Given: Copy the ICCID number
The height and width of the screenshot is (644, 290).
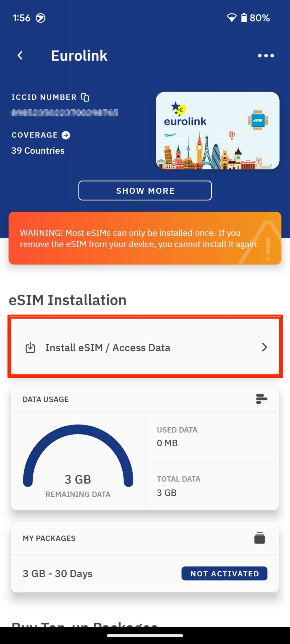Looking at the screenshot, I should point(84,97).
